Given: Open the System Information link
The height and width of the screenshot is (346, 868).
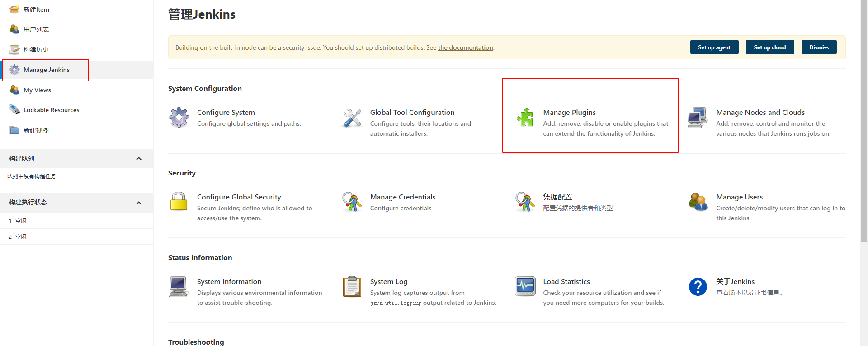Looking at the screenshot, I should (229, 281).
